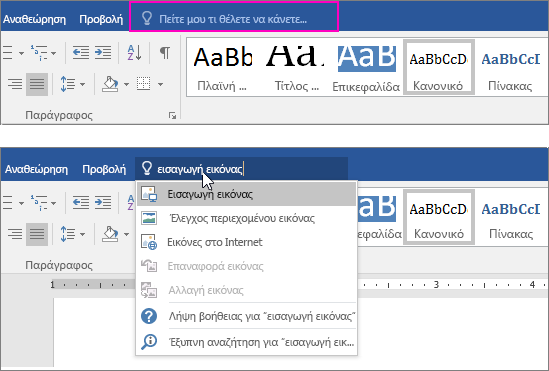549x371 pixels.
Task: Open line spacing dropdown arrow, upper ribbon
Action: click(82, 84)
